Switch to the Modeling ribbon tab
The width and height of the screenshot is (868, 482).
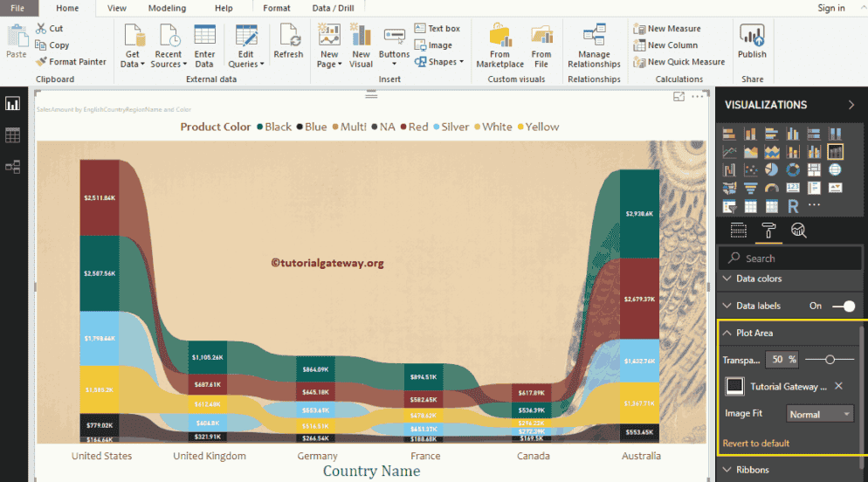(x=167, y=8)
